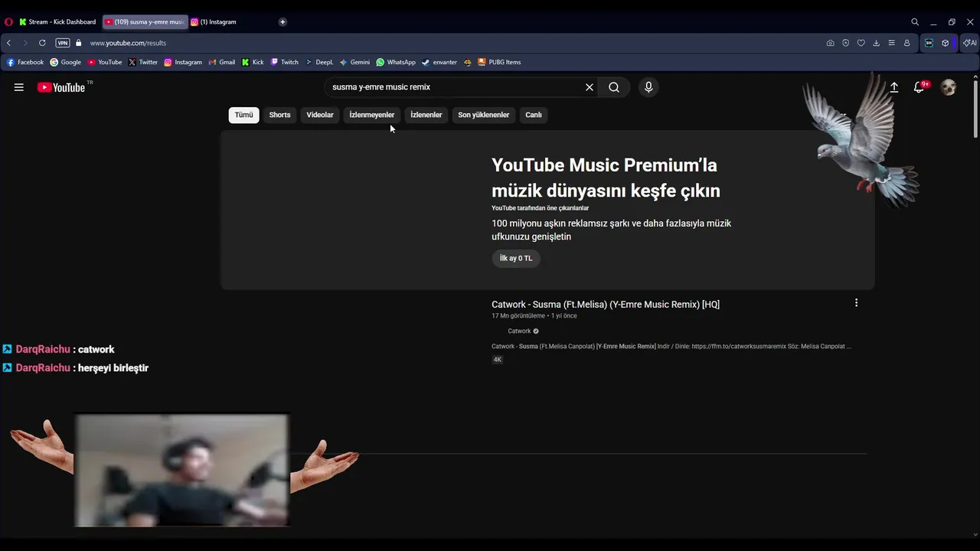Open Kick bookmark
This screenshot has height=551, width=980.
pos(253,62)
